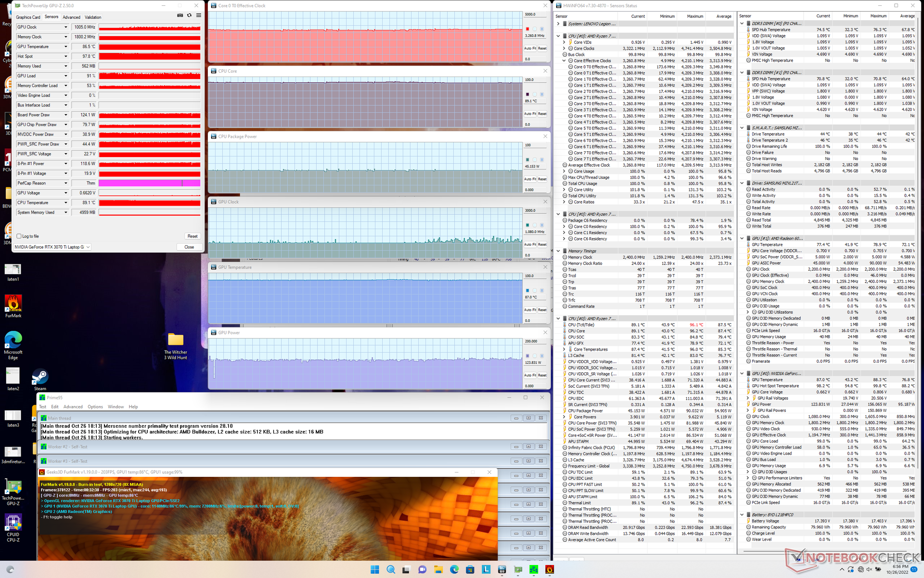Open the PerfCap Reason sensor dropdown
The height and width of the screenshot is (578, 924).
(x=66, y=183)
